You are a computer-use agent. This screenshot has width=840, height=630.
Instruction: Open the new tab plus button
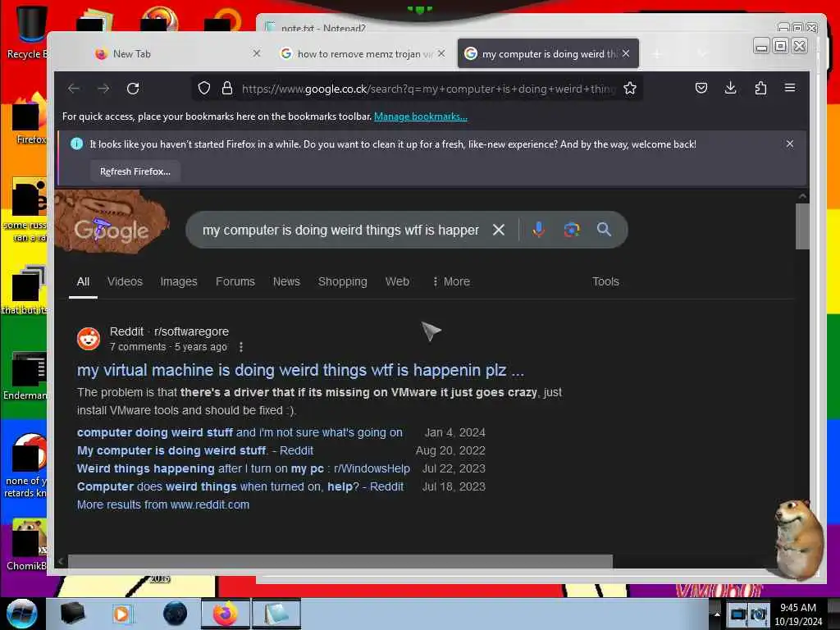657,53
